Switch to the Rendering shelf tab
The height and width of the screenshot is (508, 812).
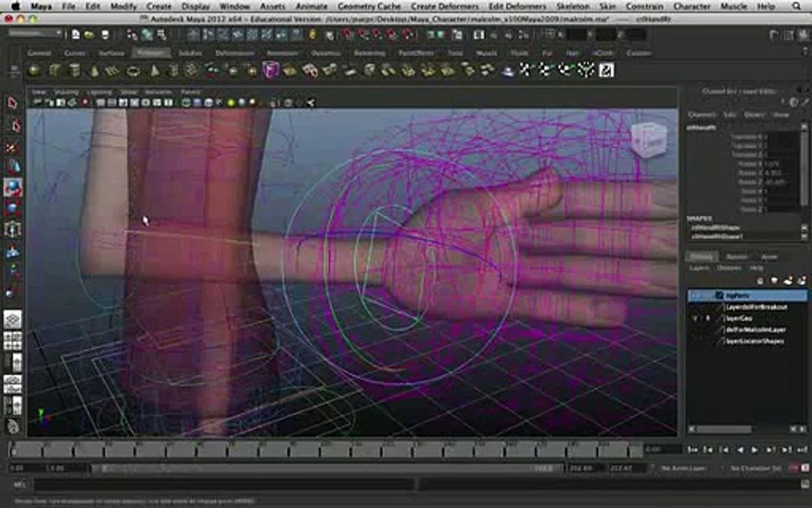tap(369, 53)
